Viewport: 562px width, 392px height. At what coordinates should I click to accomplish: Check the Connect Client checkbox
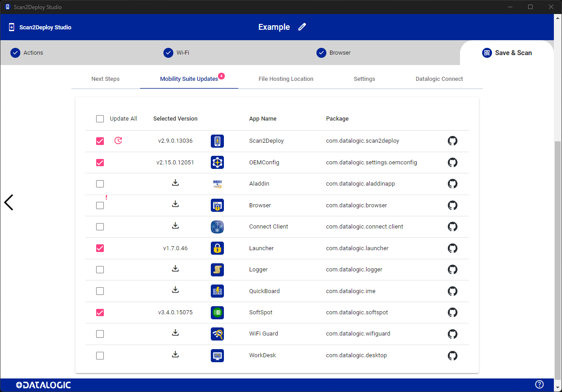point(100,227)
